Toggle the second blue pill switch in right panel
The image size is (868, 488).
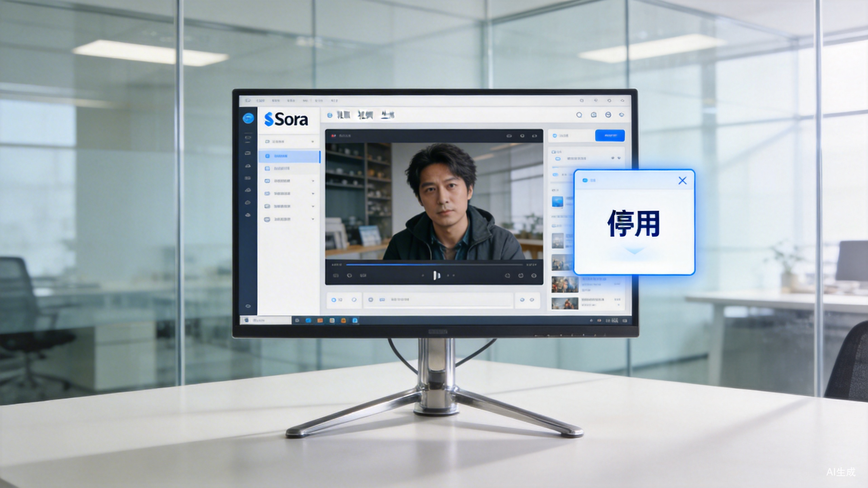(x=555, y=175)
